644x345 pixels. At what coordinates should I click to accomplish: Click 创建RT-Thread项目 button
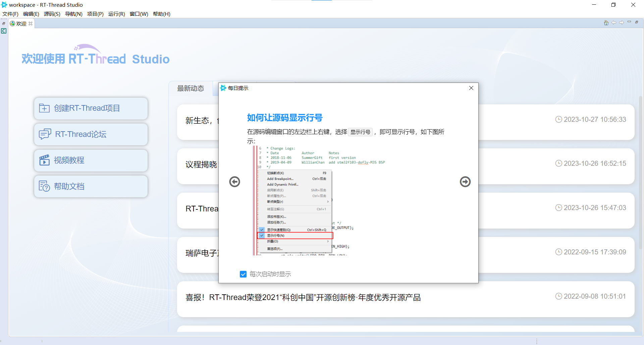coord(91,108)
